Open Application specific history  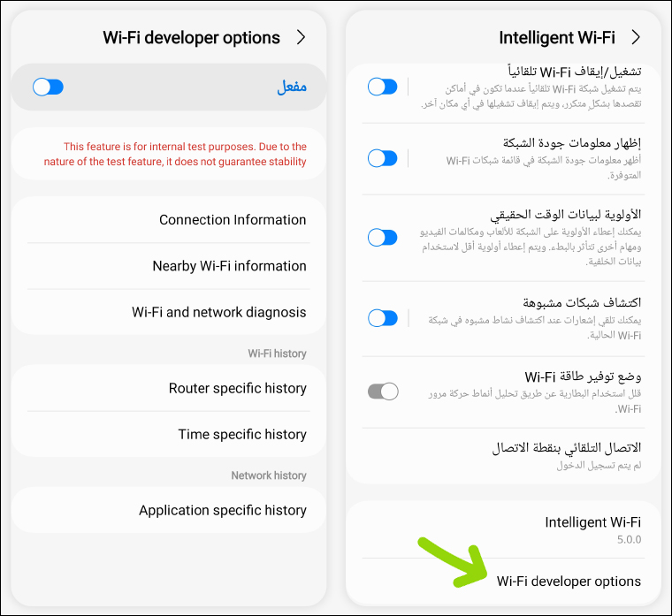[222, 510]
